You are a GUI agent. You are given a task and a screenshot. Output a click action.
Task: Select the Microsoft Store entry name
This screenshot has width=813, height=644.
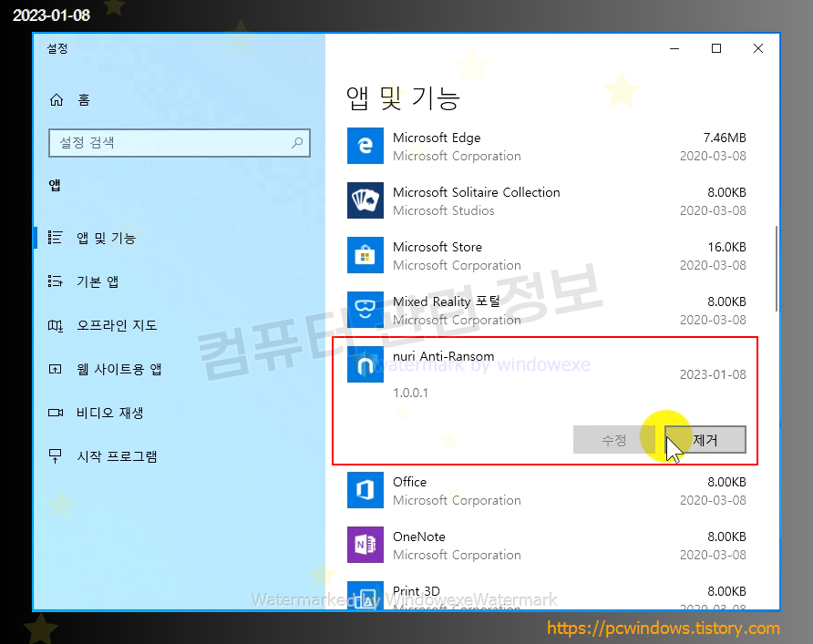click(x=437, y=247)
